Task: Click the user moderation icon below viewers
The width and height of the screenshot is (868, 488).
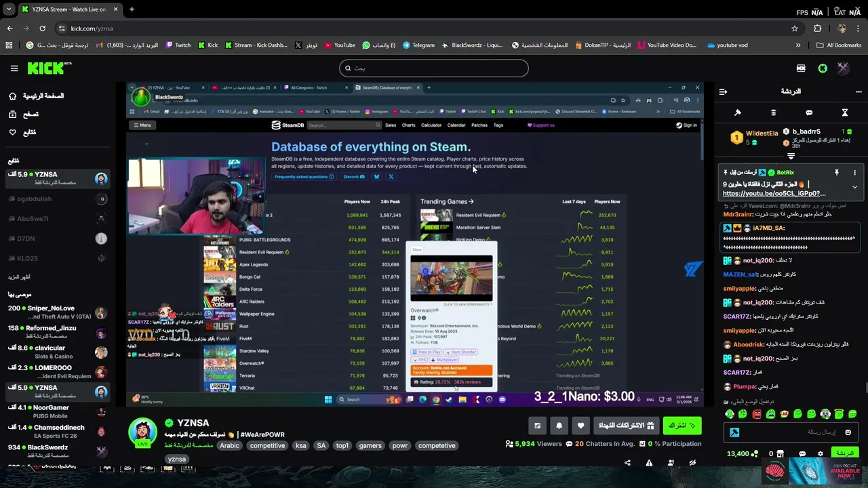Action: point(671,463)
